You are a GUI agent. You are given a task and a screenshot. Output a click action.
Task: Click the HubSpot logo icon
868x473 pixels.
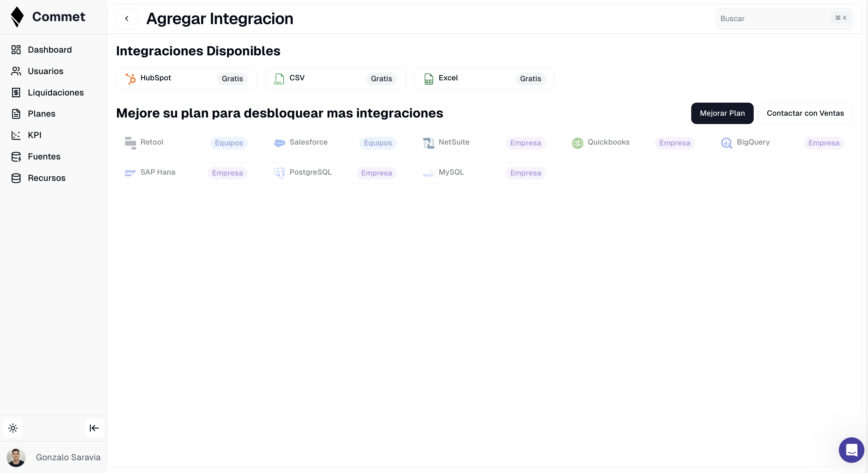[x=130, y=79]
